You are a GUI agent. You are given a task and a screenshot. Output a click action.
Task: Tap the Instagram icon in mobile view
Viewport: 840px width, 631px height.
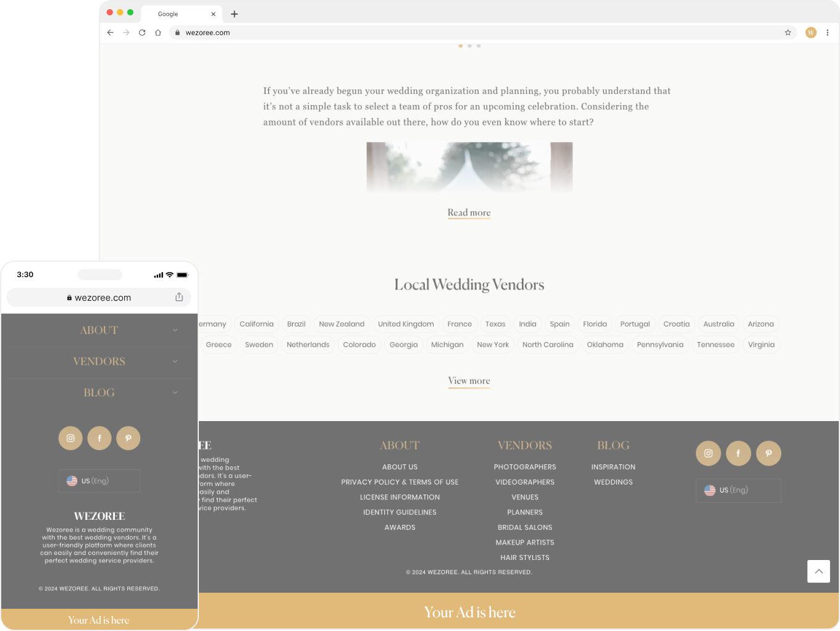coord(70,438)
